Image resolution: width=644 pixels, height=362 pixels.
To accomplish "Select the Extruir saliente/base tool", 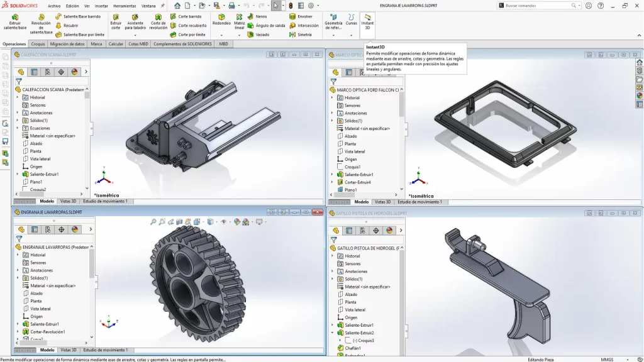I will click(14, 21).
